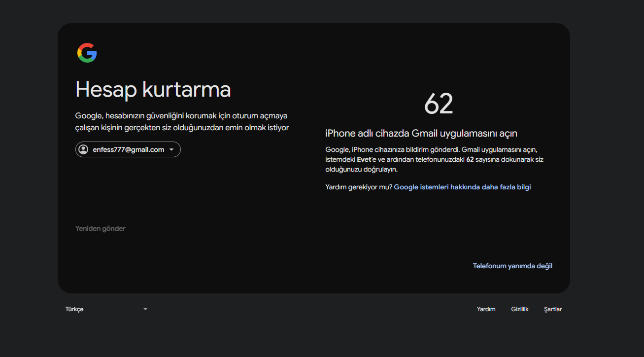
Task: Open the Şartlar footer link
Action: pos(553,309)
